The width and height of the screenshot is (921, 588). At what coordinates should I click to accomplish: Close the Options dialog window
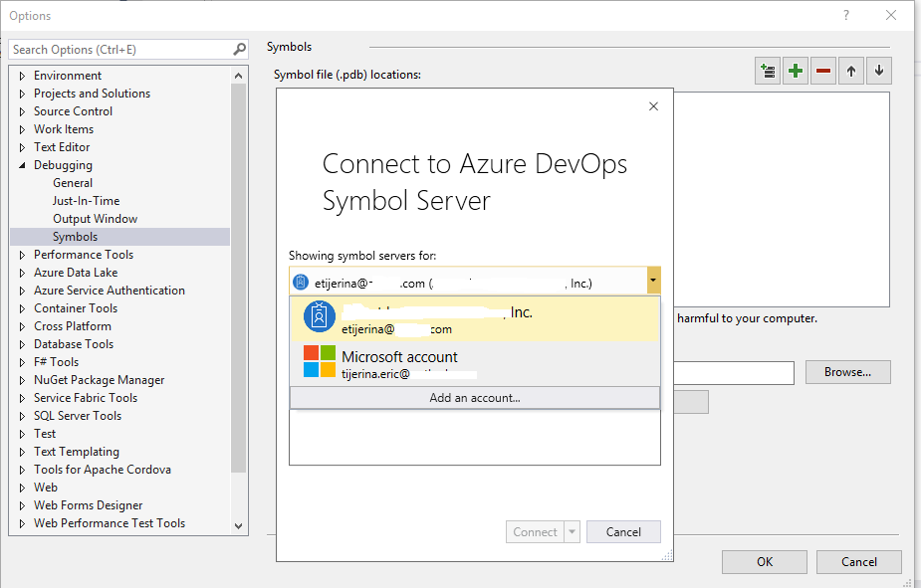[x=891, y=15]
